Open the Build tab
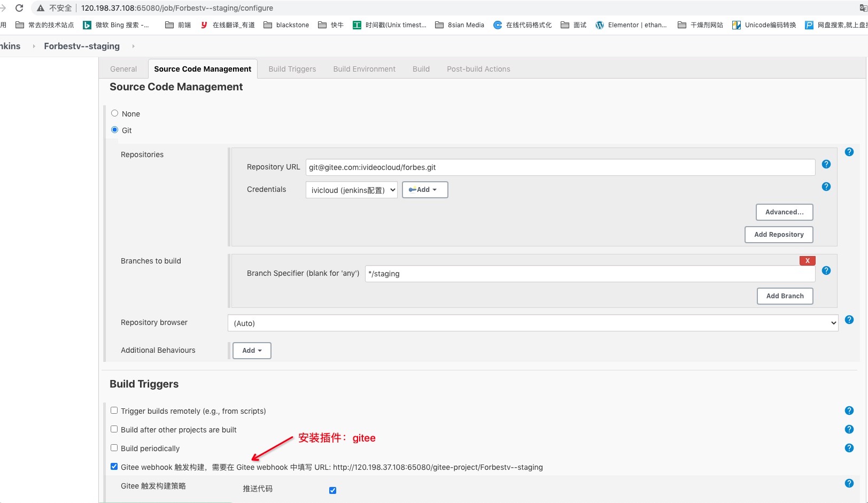 [421, 69]
